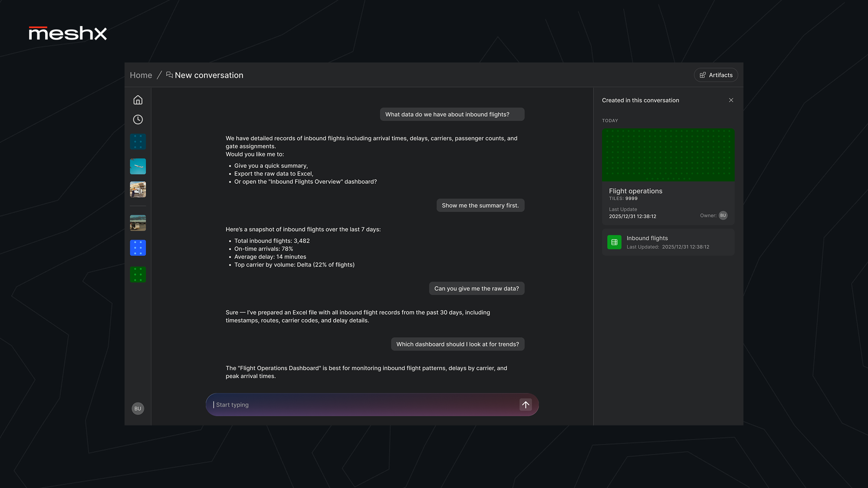This screenshot has width=868, height=488.
Task: Open the airport truck thumbnail in sidebar
Action: pyautogui.click(x=138, y=190)
